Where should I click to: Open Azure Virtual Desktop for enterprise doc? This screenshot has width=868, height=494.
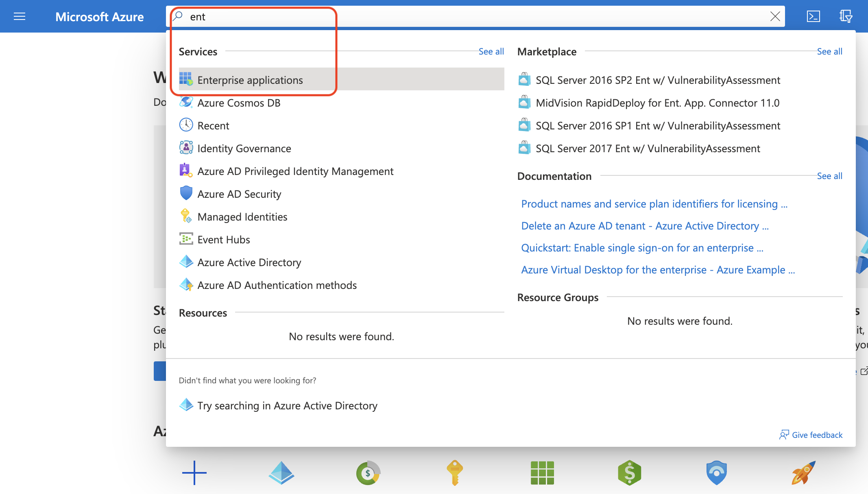658,269
